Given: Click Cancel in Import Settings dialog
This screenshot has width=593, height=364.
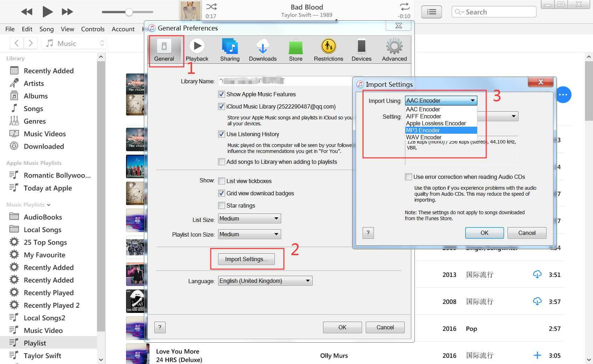Looking at the screenshot, I should coord(526,233).
